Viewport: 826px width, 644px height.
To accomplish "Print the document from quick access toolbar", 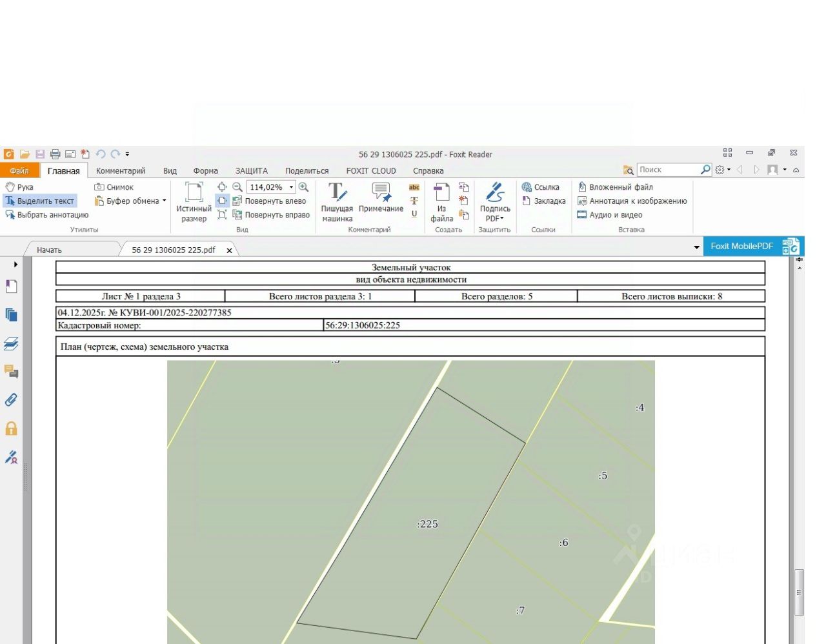I will click(55, 154).
